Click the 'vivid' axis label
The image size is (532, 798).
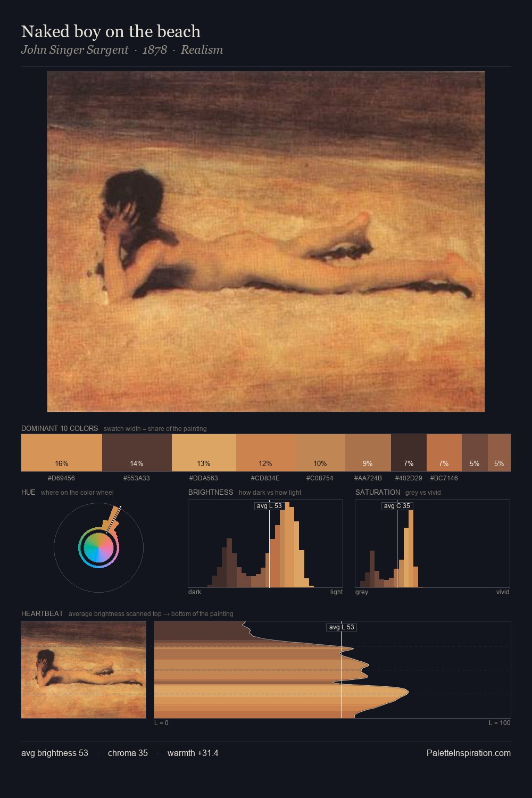point(503,592)
